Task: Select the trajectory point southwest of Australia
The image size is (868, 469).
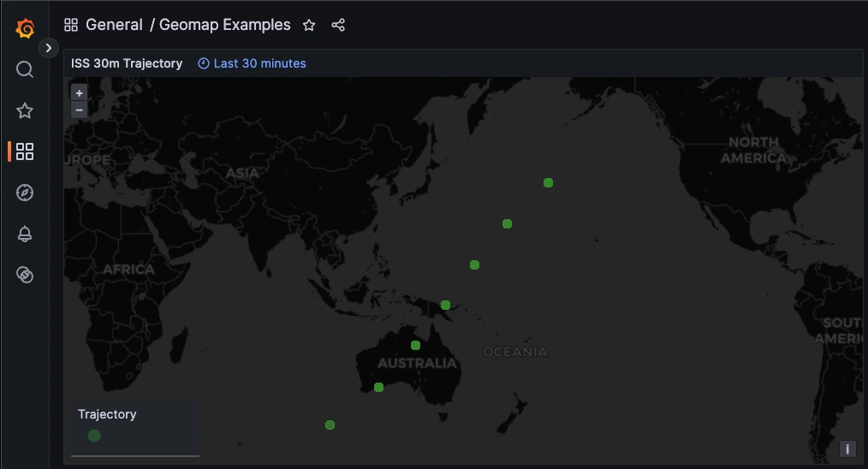Action: pos(330,424)
